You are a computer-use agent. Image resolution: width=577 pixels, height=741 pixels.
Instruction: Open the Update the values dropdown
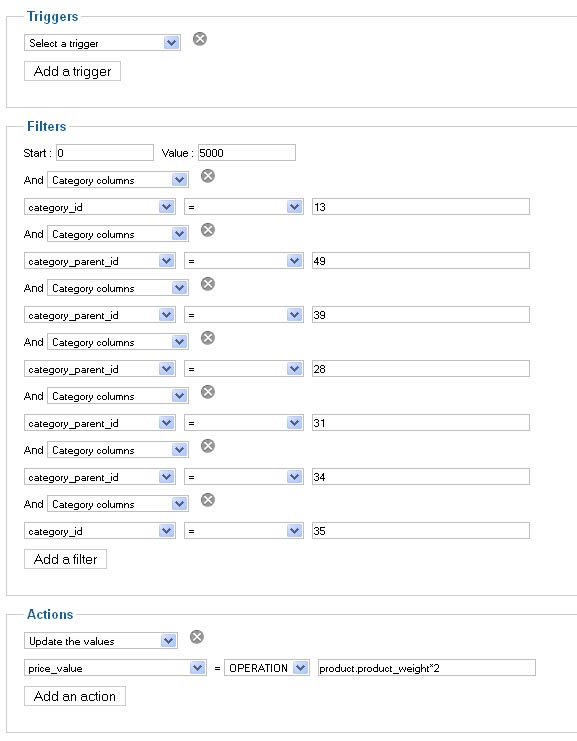click(x=101, y=641)
